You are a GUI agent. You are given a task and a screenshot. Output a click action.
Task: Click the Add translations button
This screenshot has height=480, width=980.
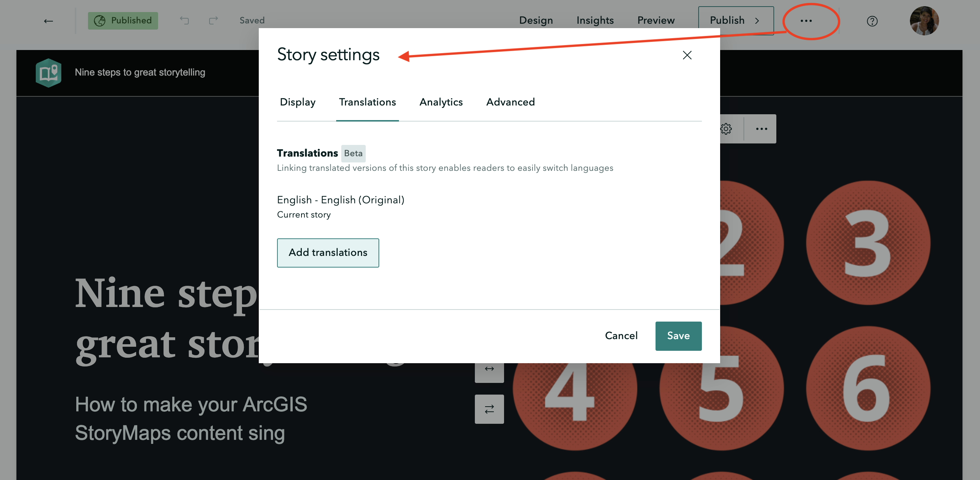(x=327, y=253)
